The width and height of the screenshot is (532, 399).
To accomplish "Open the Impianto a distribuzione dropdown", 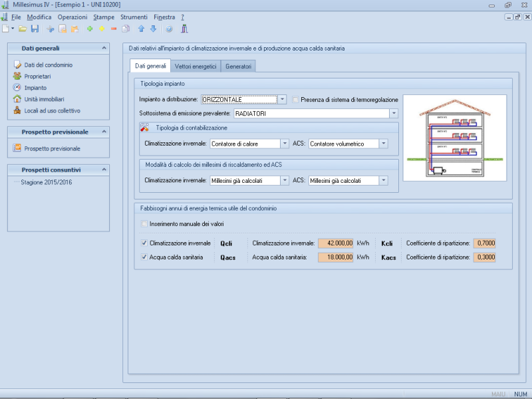I will 282,99.
